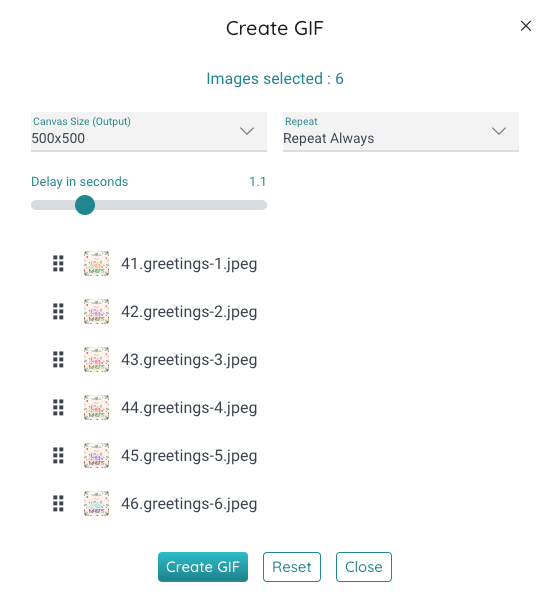548x609 pixels.
Task: Click the Close button at the bottom
Action: point(364,567)
